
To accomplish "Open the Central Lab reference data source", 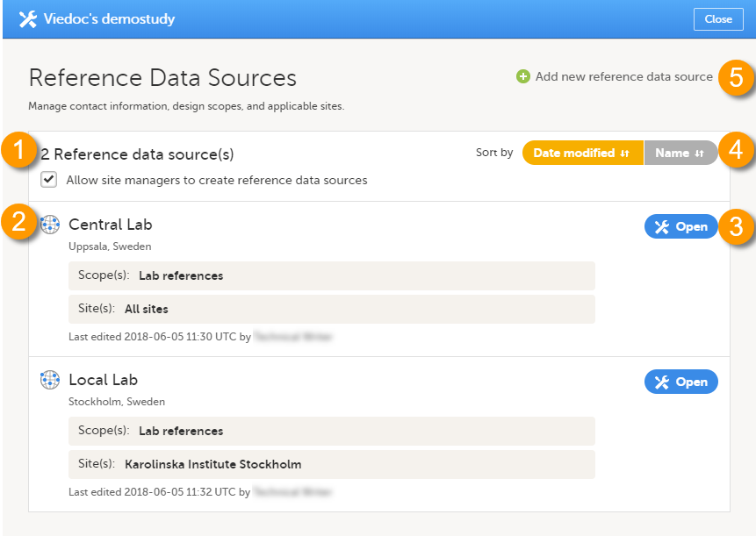I will (x=680, y=227).
